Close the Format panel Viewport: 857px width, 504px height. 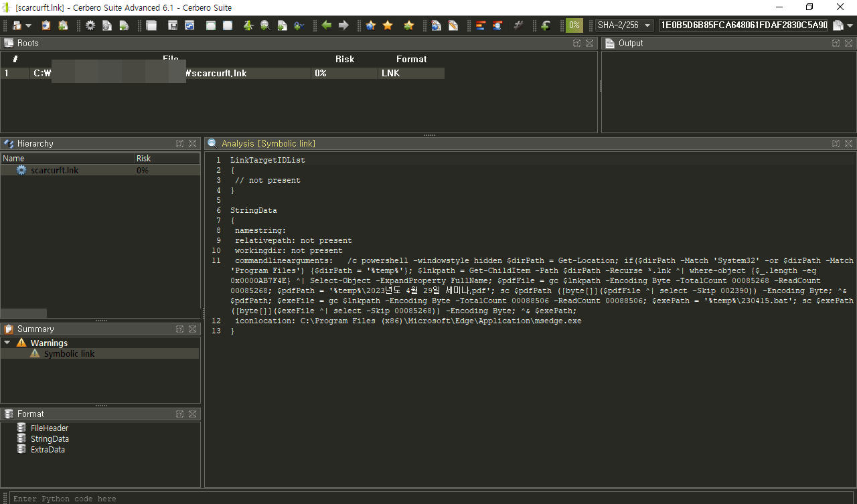point(193,414)
